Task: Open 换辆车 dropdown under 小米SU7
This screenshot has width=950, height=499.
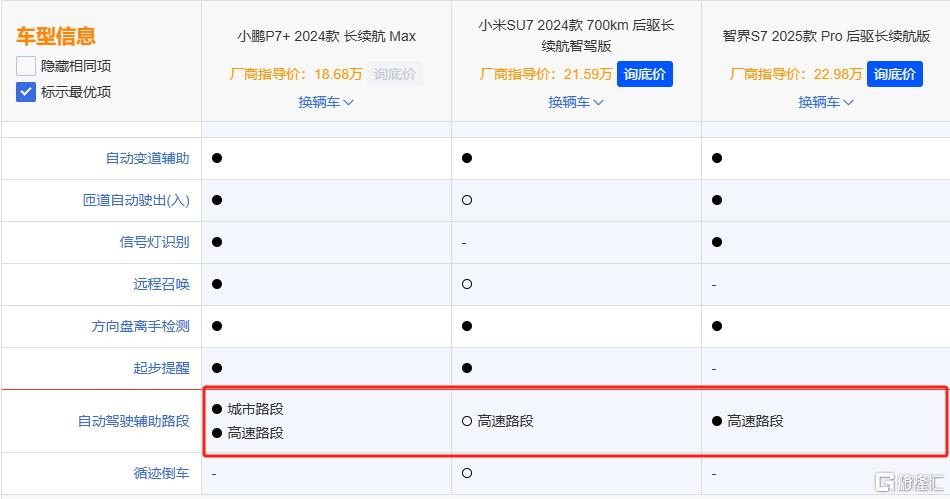Action: tap(576, 102)
